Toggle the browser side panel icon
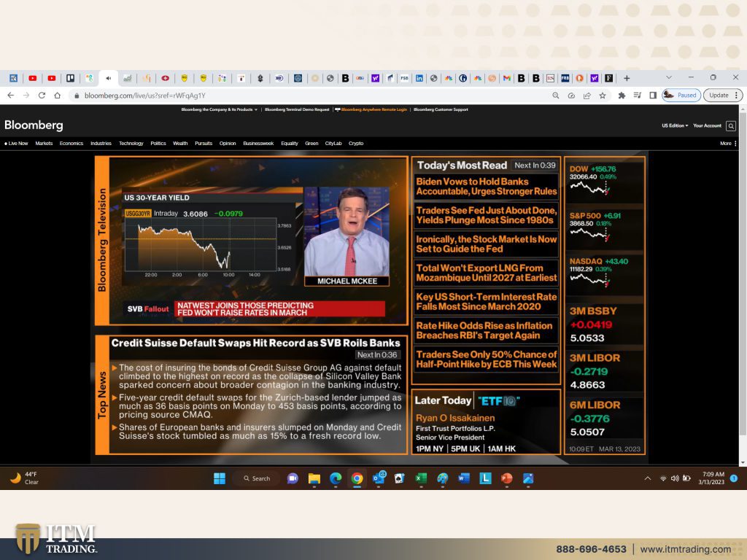Viewport: 747px width, 560px height. click(653, 96)
